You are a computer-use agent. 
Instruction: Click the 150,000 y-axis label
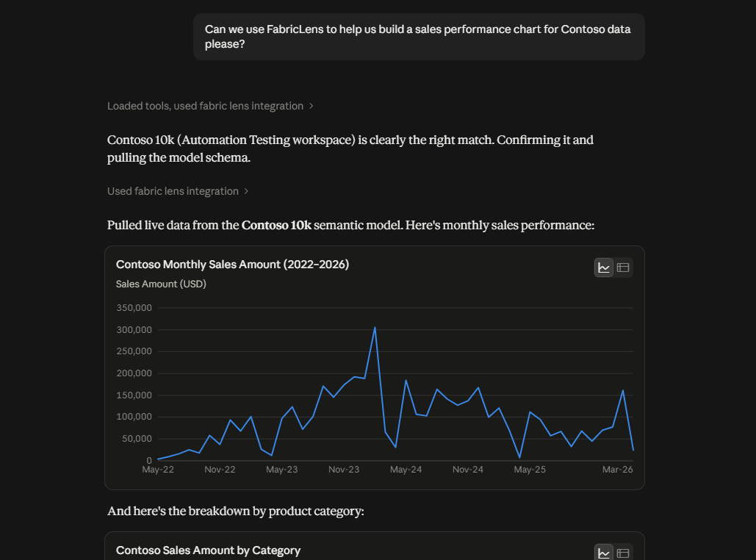pyautogui.click(x=134, y=395)
